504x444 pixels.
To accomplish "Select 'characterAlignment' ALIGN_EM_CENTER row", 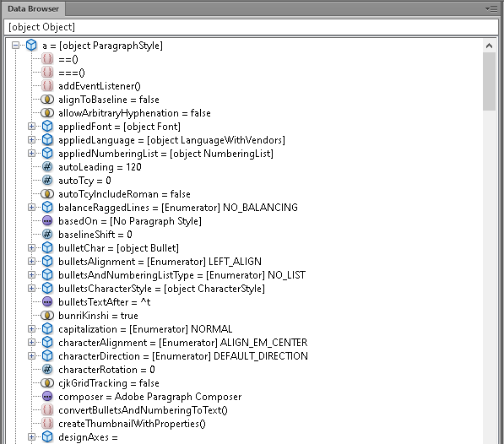I will click(182, 343).
